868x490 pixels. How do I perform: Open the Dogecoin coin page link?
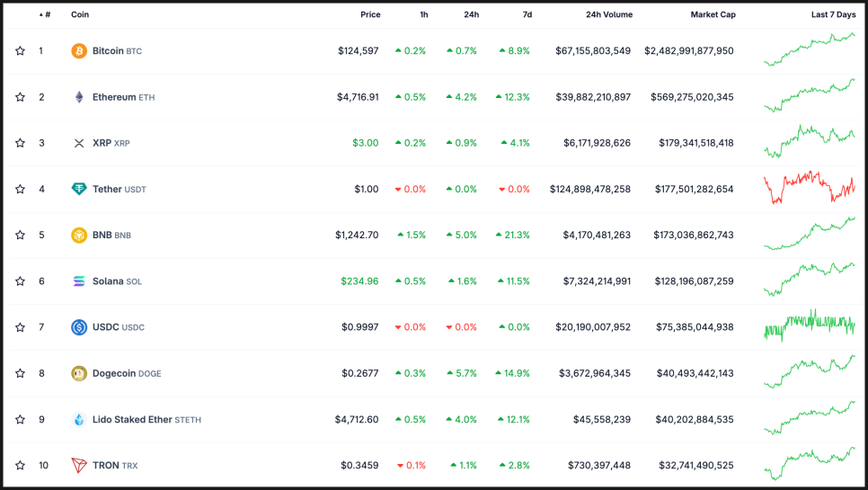(116, 373)
